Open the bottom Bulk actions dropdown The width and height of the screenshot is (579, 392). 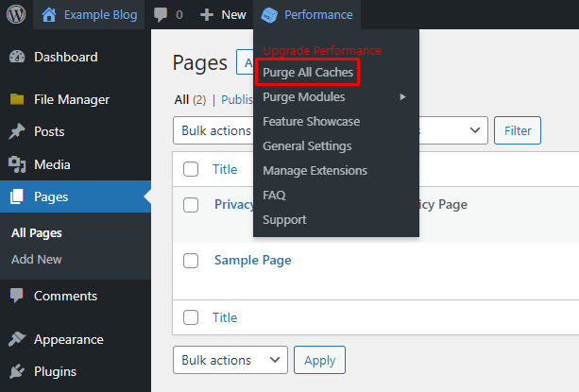pyautogui.click(x=230, y=360)
